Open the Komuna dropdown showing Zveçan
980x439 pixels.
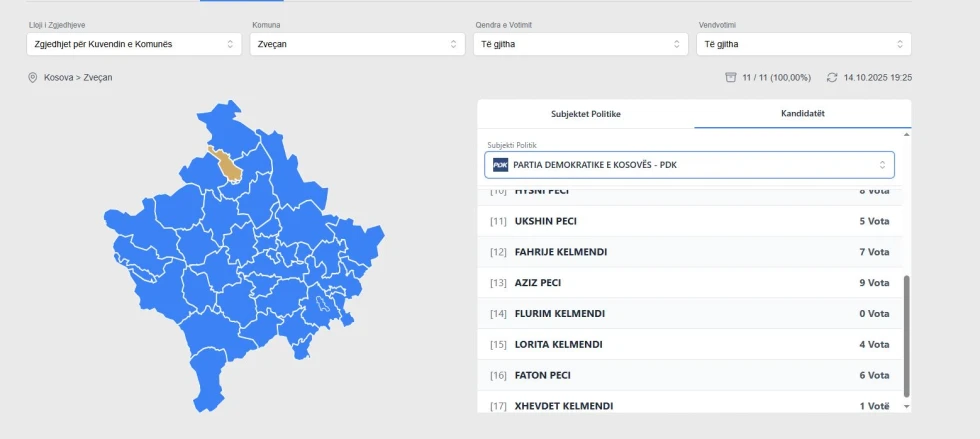pos(357,44)
